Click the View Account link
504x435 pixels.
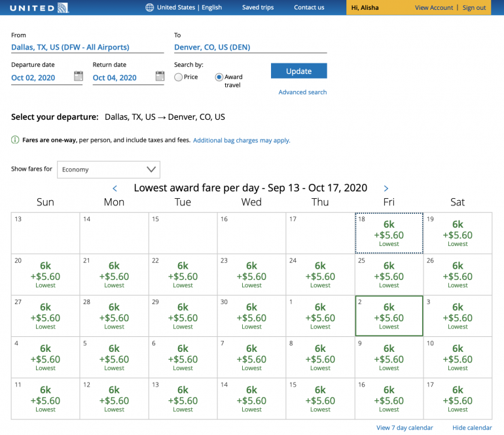(x=434, y=8)
